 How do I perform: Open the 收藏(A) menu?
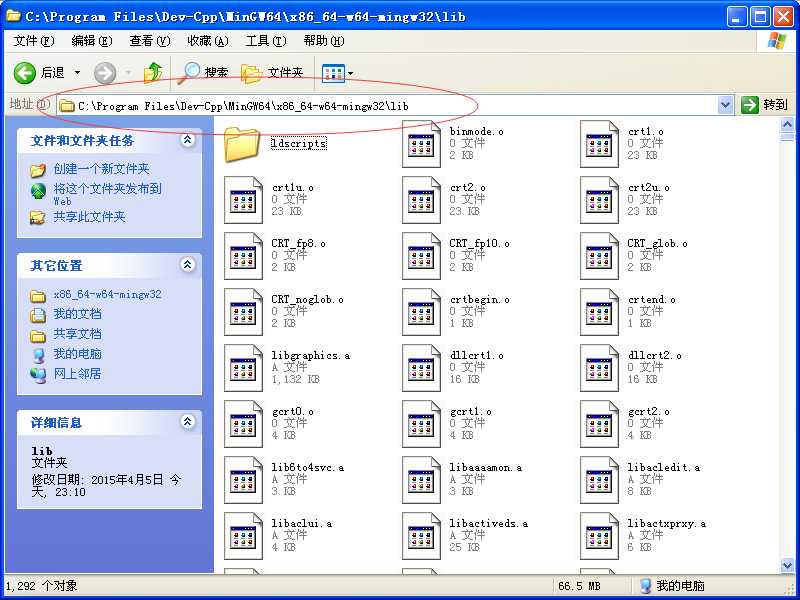pyautogui.click(x=208, y=41)
